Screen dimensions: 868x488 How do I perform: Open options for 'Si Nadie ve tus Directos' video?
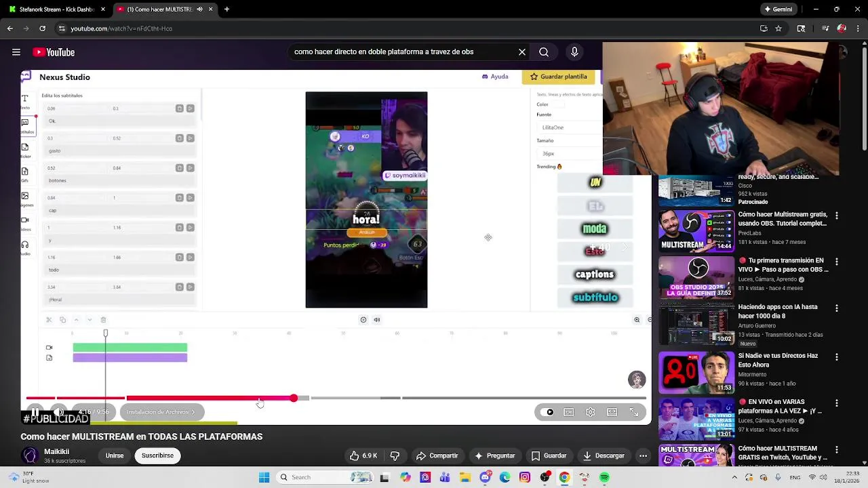(x=836, y=357)
